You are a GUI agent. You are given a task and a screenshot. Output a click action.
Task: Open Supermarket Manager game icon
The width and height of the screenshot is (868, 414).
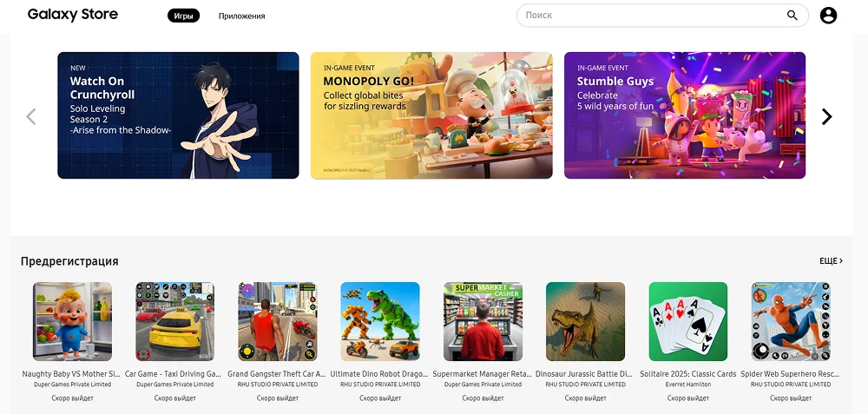(x=483, y=322)
